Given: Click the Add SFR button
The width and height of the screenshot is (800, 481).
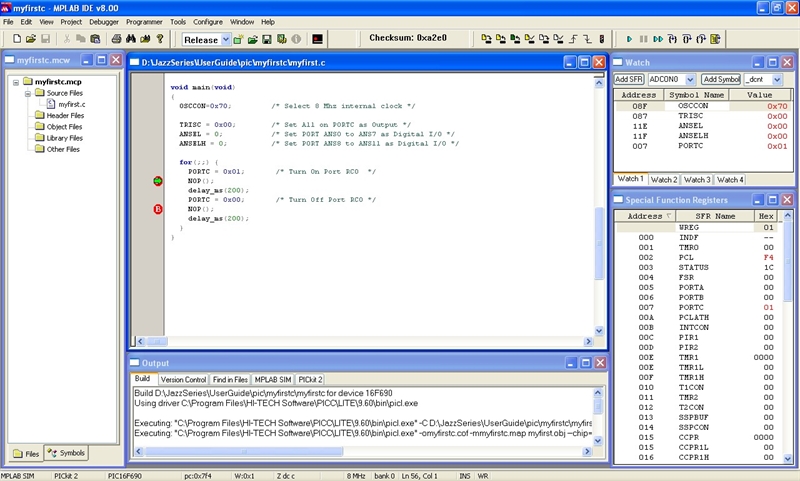Looking at the screenshot, I should click(x=629, y=79).
